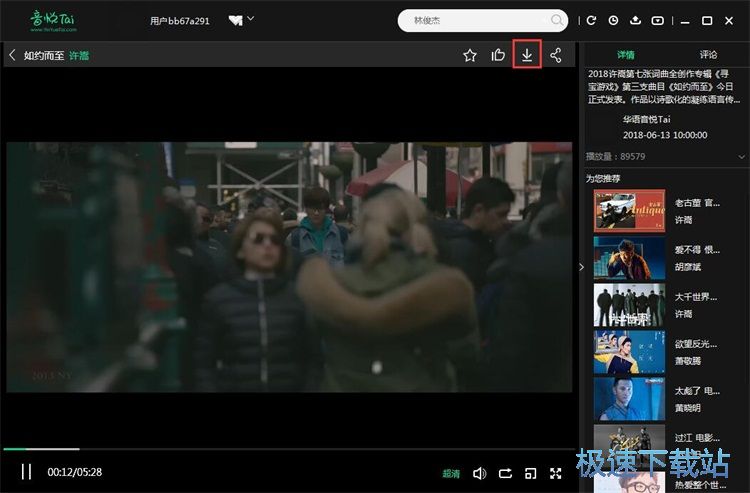Open the play history clock icon

[613, 21]
